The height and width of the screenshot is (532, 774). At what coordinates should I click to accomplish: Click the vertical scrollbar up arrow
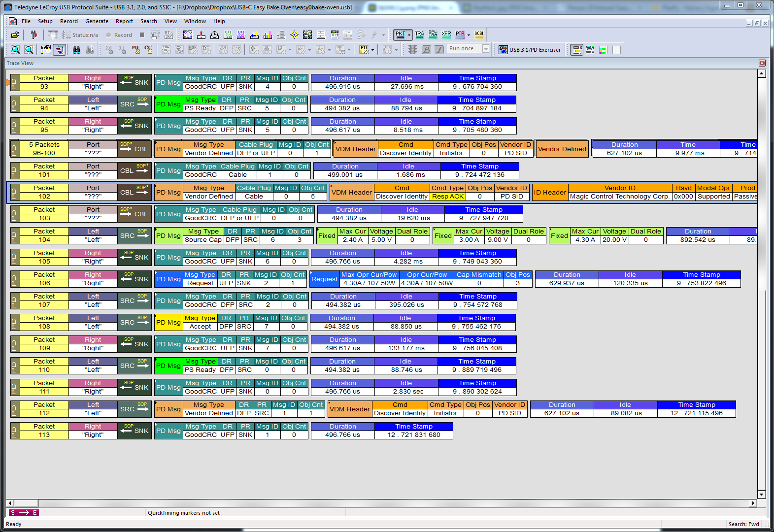tap(762, 73)
